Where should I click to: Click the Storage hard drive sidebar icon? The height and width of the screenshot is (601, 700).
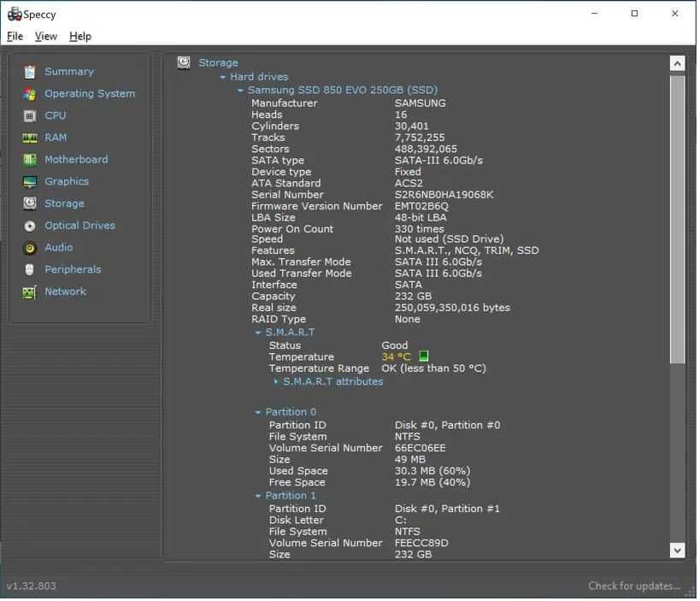pyautogui.click(x=29, y=203)
